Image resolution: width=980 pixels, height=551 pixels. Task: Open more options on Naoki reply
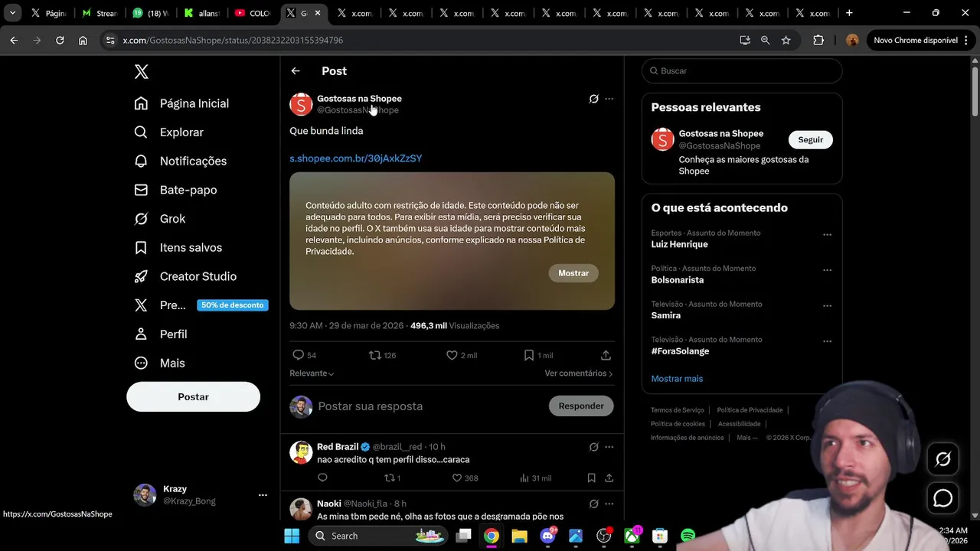[609, 504]
